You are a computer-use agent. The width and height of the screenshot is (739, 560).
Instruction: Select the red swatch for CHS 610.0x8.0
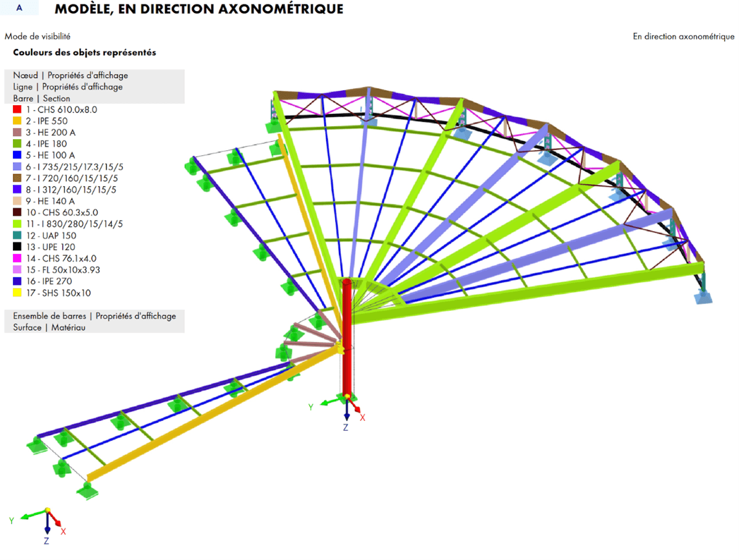tap(17, 109)
